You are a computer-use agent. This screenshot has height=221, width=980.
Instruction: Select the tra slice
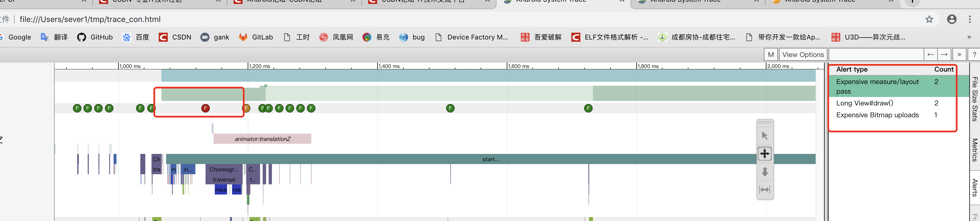click(x=157, y=170)
